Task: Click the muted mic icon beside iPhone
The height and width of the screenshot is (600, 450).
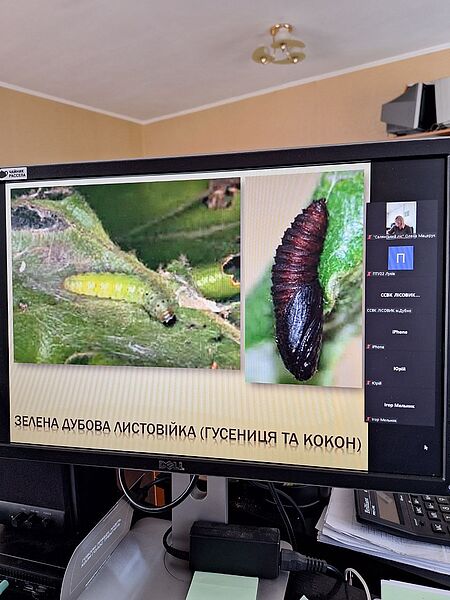Action: [369, 347]
